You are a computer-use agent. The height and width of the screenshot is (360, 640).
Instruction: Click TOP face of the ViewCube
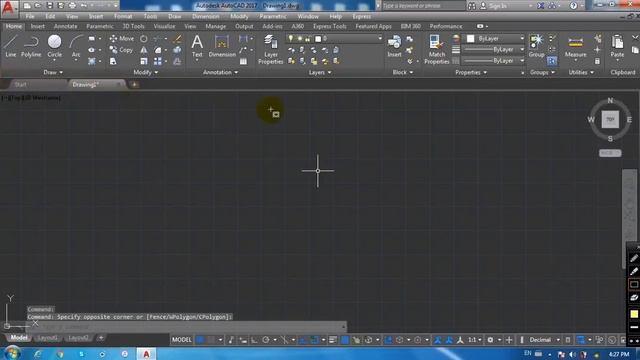[x=610, y=119]
